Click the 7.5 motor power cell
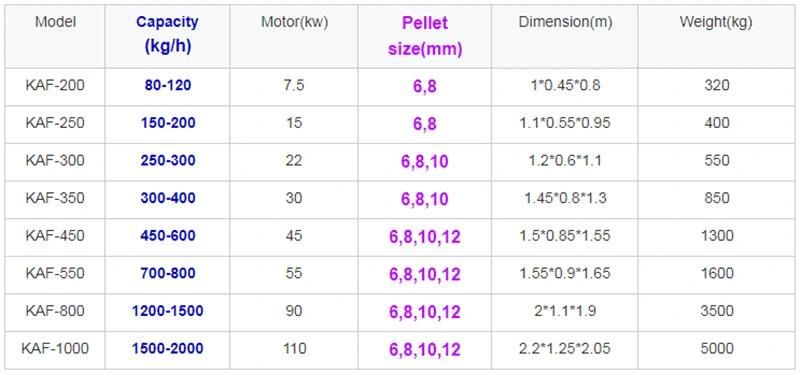 (x=294, y=85)
